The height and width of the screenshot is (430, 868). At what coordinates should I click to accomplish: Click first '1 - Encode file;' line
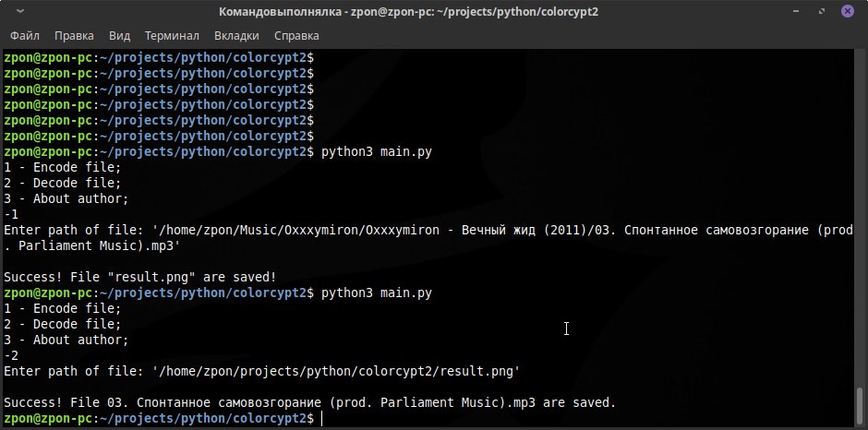63,167
